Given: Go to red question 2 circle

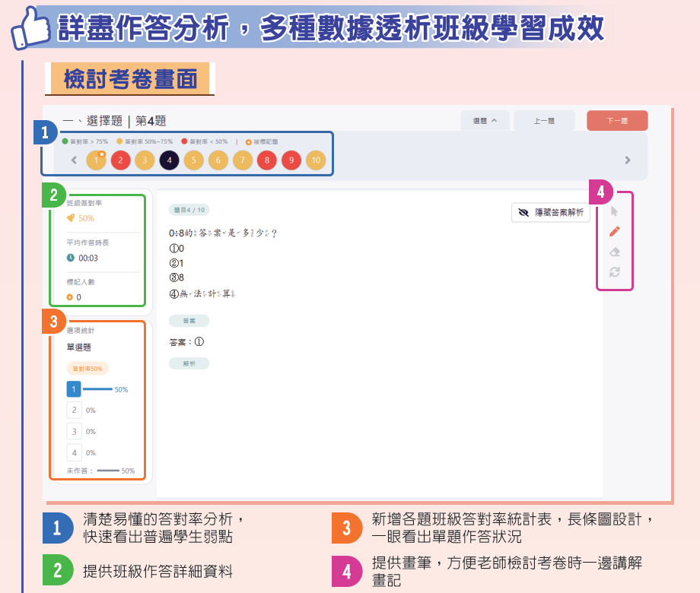Looking at the screenshot, I should pyautogui.click(x=120, y=160).
